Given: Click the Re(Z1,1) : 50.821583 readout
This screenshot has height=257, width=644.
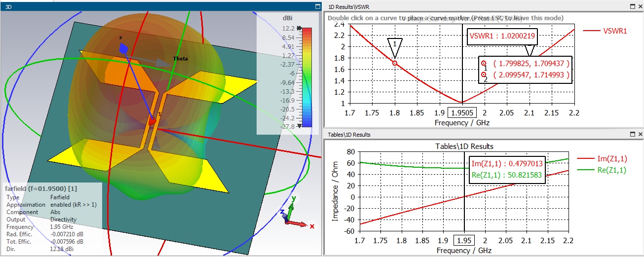Looking at the screenshot, I should click(x=506, y=175).
